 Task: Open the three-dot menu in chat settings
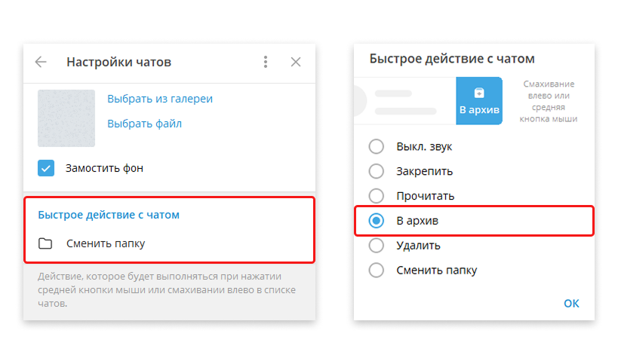(266, 62)
